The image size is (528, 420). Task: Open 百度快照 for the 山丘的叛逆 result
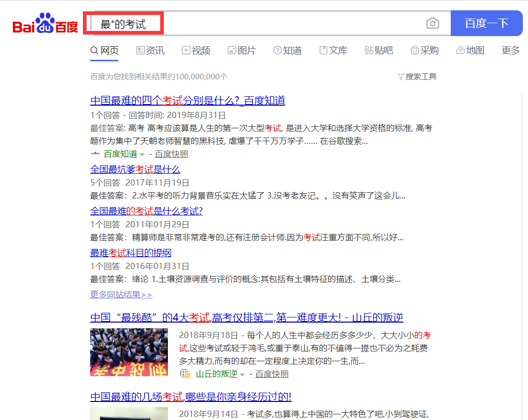272,374
